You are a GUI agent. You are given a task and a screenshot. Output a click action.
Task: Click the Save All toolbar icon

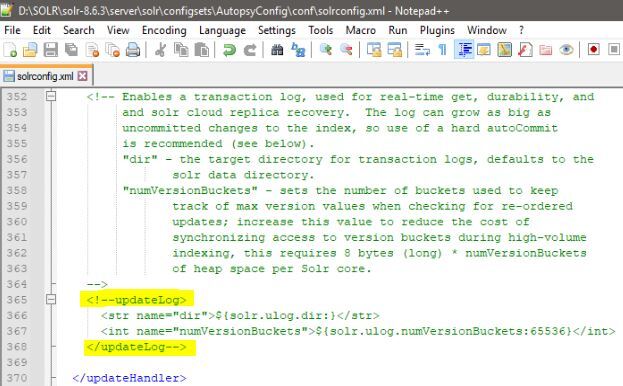pyautogui.click(x=72, y=50)
